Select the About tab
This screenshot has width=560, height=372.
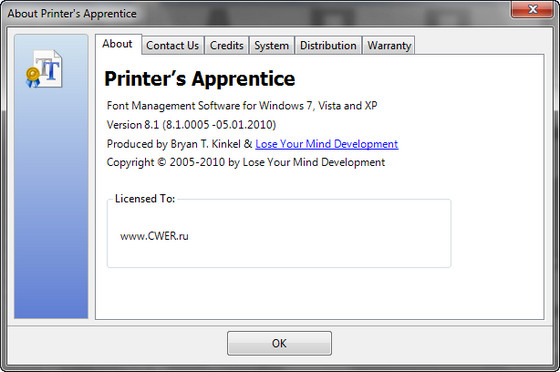(x=118, y=44)
